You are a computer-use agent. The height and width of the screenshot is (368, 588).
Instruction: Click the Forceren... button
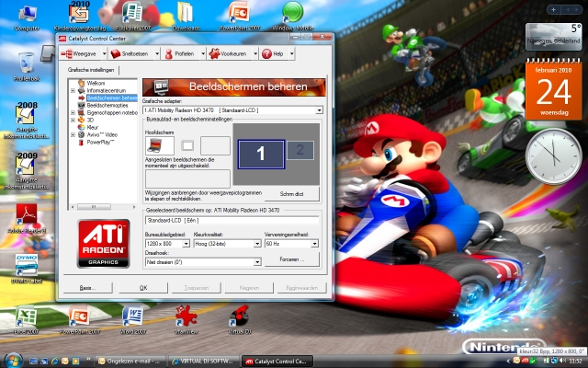[292, 259]
